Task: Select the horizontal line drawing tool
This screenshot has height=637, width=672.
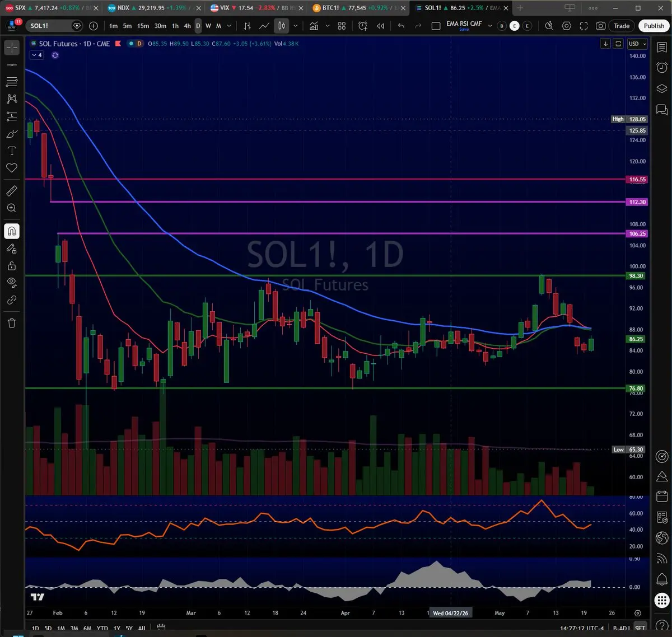Action: click(11, 65)
